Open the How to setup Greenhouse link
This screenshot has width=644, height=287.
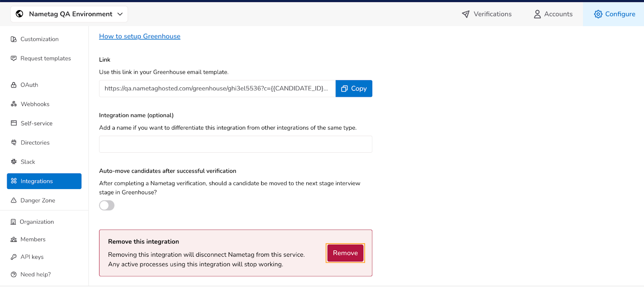pyautogui.click(x=140, y=36)
